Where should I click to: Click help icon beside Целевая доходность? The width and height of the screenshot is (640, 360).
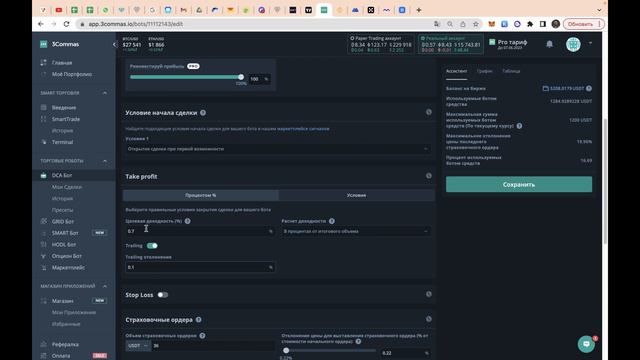187,221
